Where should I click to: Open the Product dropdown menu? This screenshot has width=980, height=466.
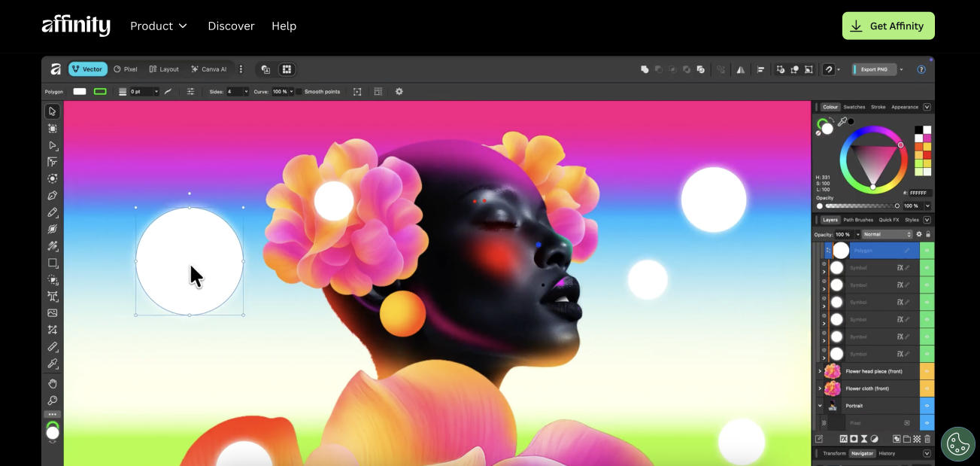point(159,26)
